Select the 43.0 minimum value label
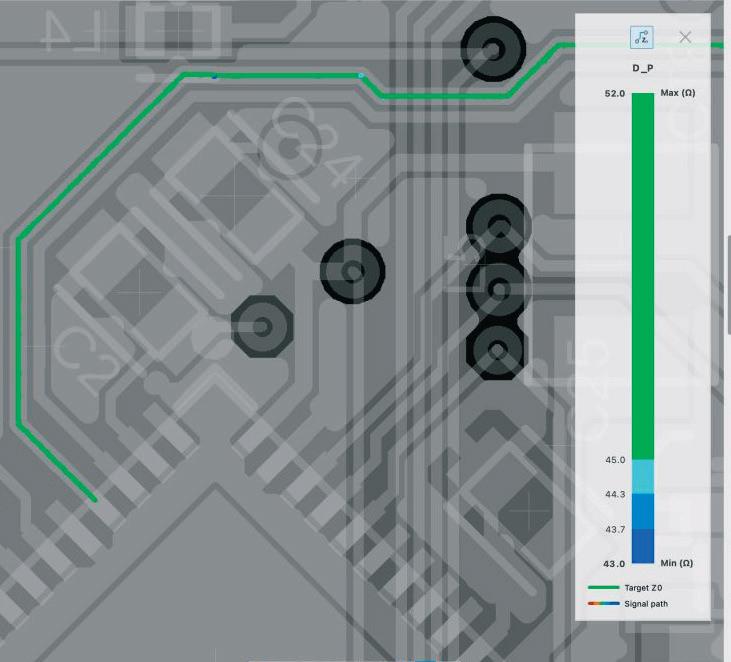 click(614, 564)
